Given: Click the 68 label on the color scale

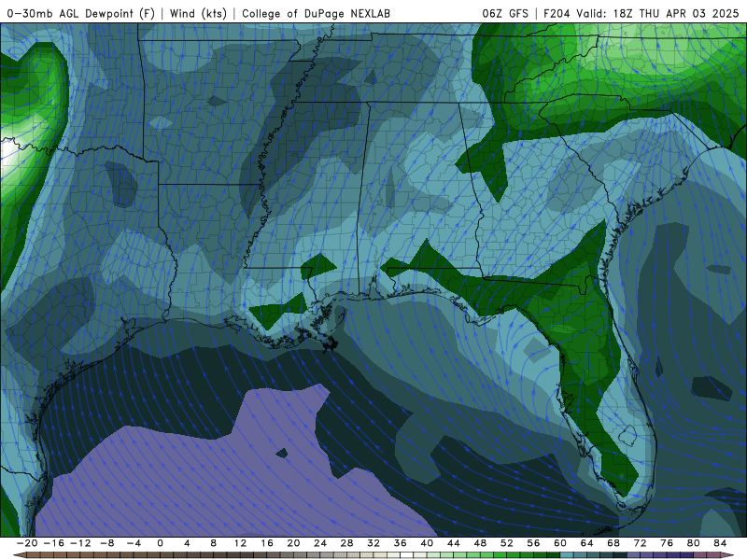Looking at the screenshot, I should click(613, 543).
